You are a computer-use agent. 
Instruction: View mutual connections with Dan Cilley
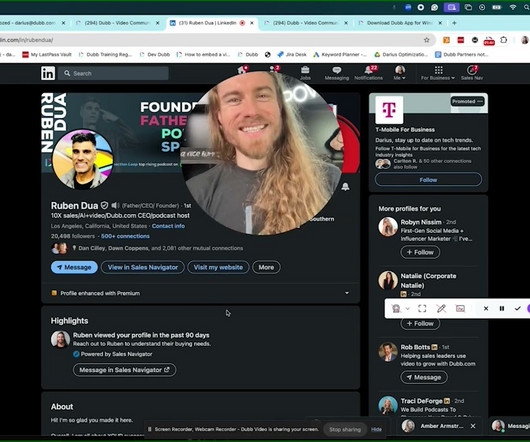tap(161, 248)
